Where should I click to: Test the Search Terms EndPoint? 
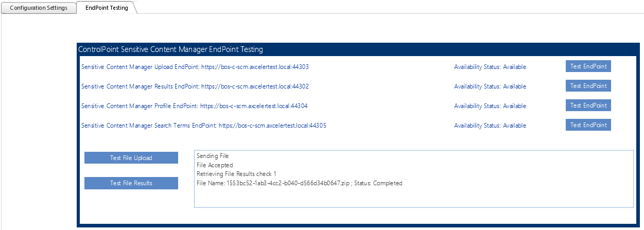[x=588, y=125]
